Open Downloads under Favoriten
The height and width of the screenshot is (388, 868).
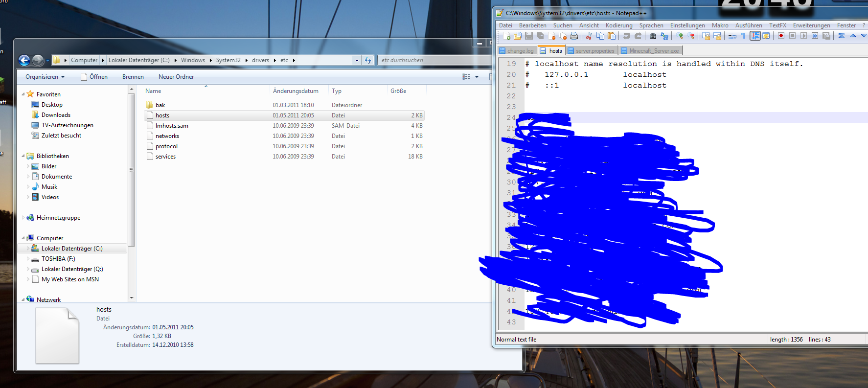point(56,115)
